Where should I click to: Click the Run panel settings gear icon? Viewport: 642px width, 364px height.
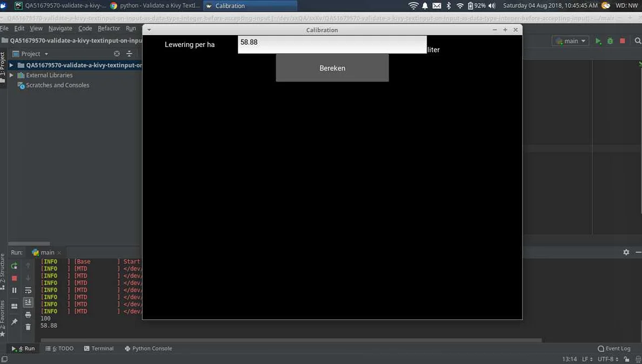tap(626, 252)
